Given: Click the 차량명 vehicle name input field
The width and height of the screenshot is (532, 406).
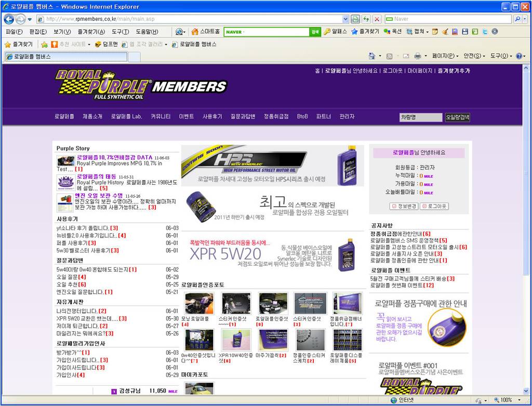Looking at the screenshot, I should pyautogui.click(x=421, y=117).
